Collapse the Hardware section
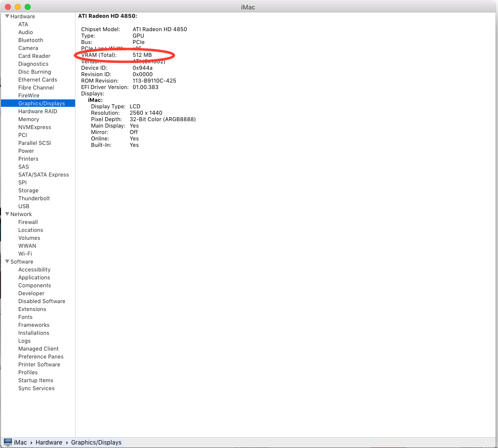The width and height of the screenshot is (498, 448). click(x=7, y=16)
